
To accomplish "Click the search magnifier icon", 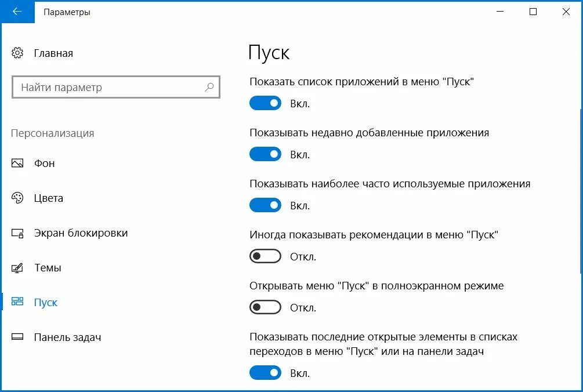I will point(209,88).
